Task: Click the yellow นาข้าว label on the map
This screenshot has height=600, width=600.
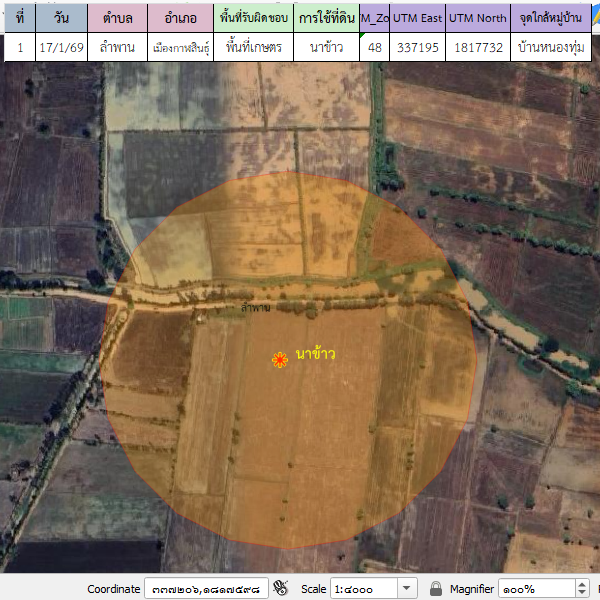Action: click(315, 354)
